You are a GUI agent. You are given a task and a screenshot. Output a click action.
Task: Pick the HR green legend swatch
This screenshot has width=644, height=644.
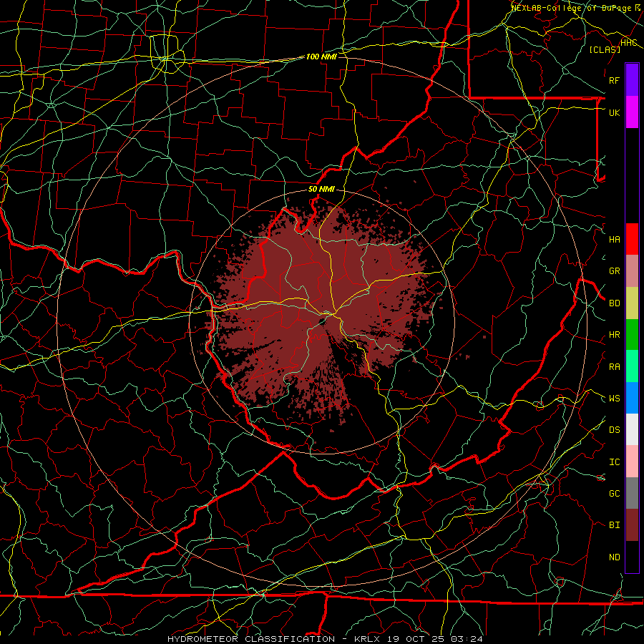click(x=632, y=334)
